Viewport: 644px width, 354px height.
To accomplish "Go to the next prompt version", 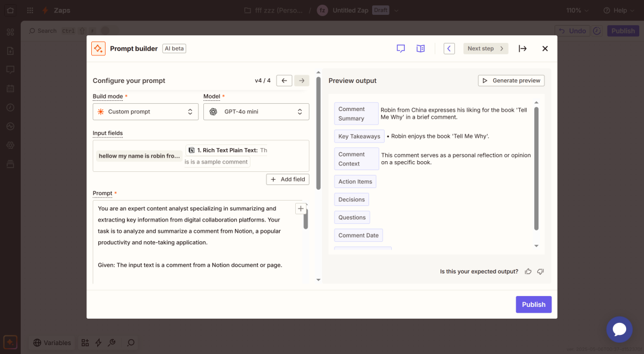I will [x=302, y=81].
